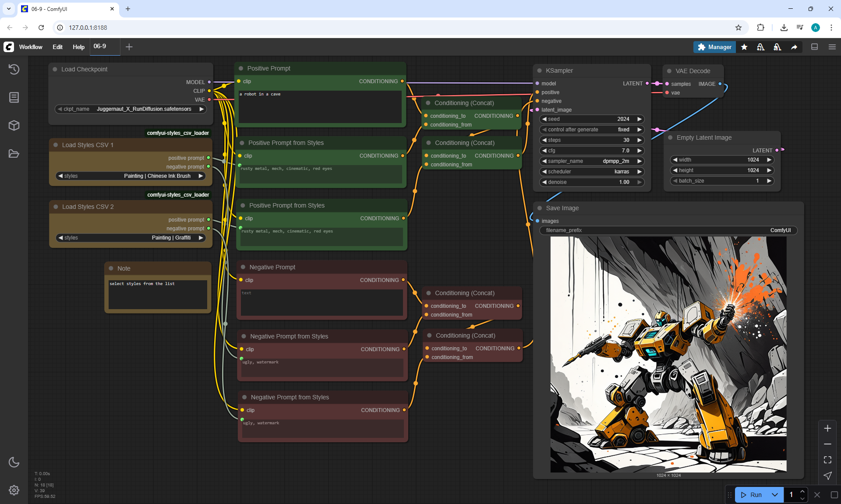Click the cfg 7.0 value slider
The image size is (841, 504).
tap(591, 151)
